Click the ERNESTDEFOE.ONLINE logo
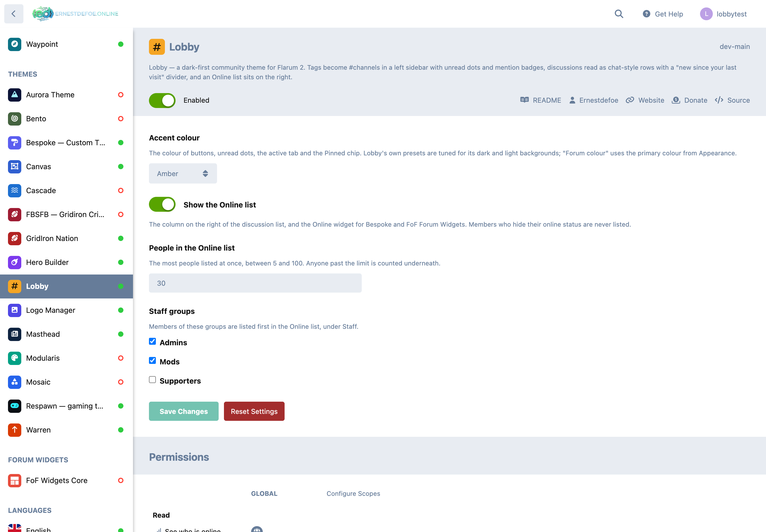The width and height of the screenshot is (766, 532). click(75, 14)
